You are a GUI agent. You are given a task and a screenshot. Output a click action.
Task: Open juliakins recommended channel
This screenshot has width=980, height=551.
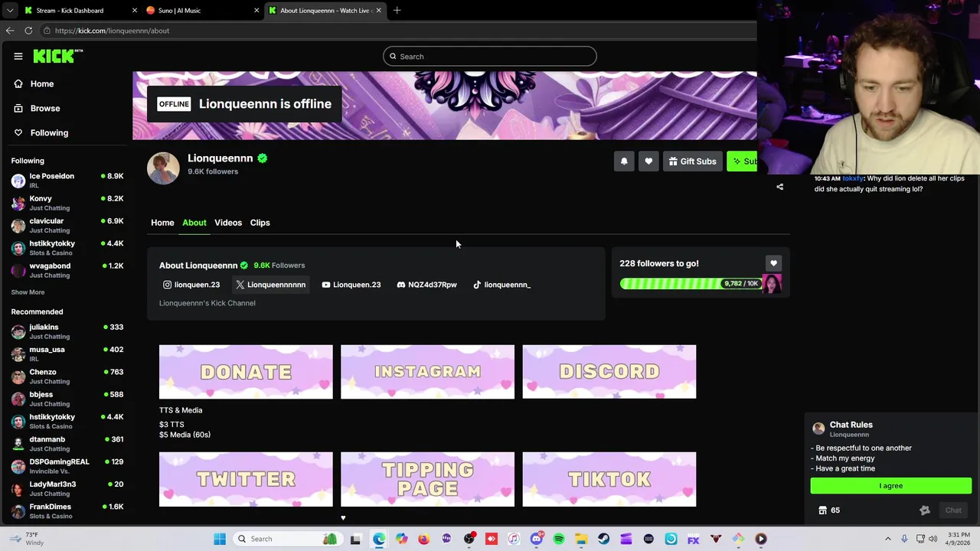coord(67,331)
